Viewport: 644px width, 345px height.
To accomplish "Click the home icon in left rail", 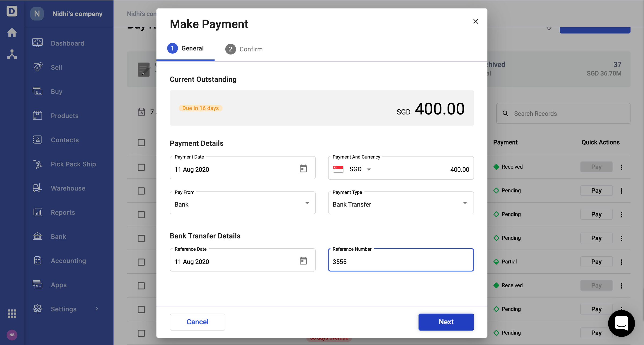I will pos(12,33).
